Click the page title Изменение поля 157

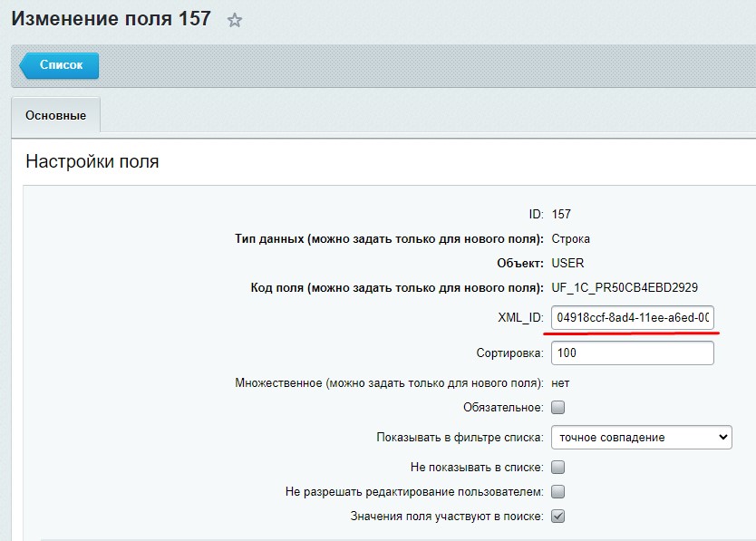pos(108,18)
